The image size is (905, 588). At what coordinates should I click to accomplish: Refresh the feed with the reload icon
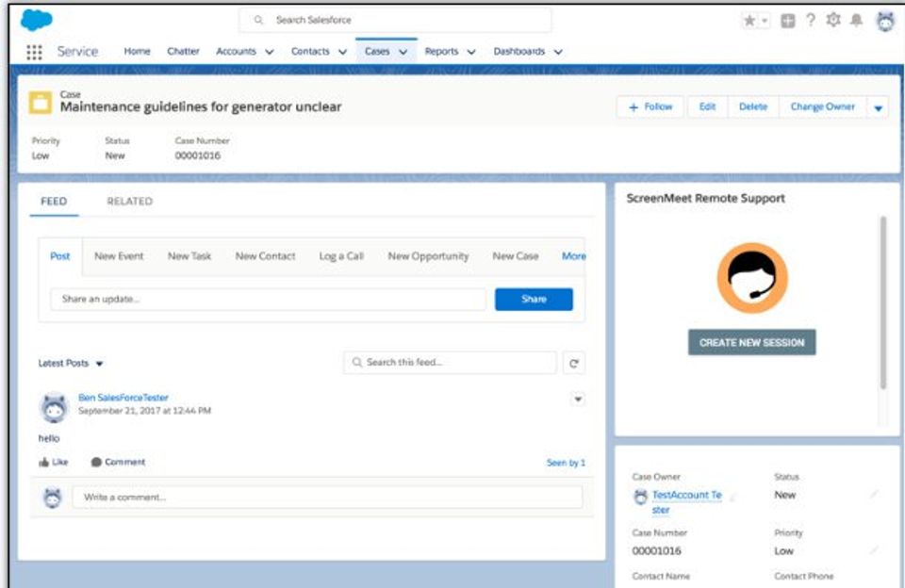(x=574, y=363)
